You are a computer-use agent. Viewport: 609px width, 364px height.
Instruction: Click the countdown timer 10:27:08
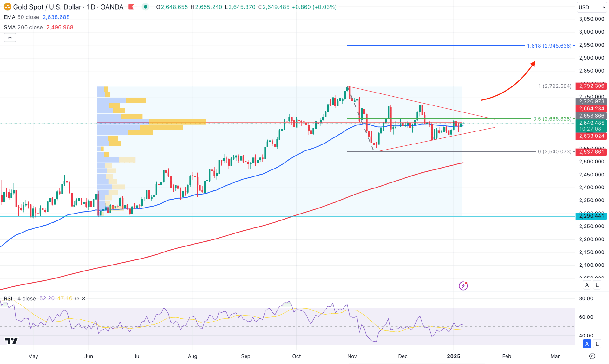pyautogui.click(x=590, y=129)
